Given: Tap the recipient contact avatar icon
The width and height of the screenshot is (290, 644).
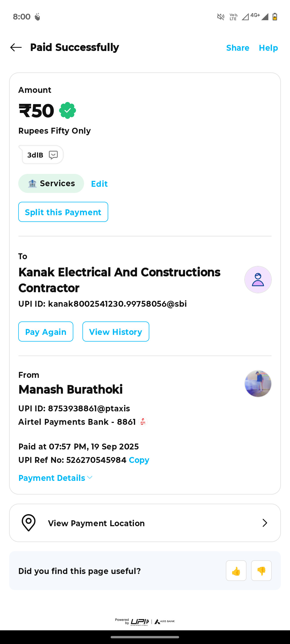Looking at the screenshot, I should point(258,280).
